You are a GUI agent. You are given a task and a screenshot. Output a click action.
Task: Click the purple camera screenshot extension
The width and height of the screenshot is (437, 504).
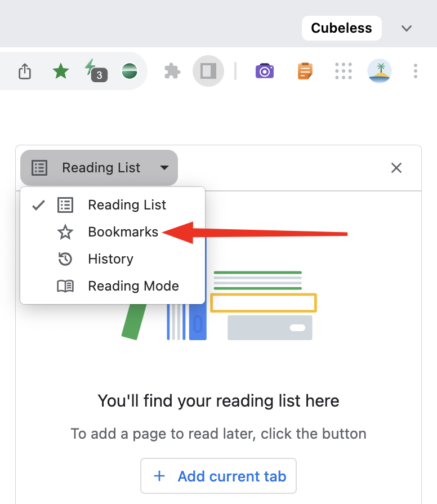coord(265,71)
